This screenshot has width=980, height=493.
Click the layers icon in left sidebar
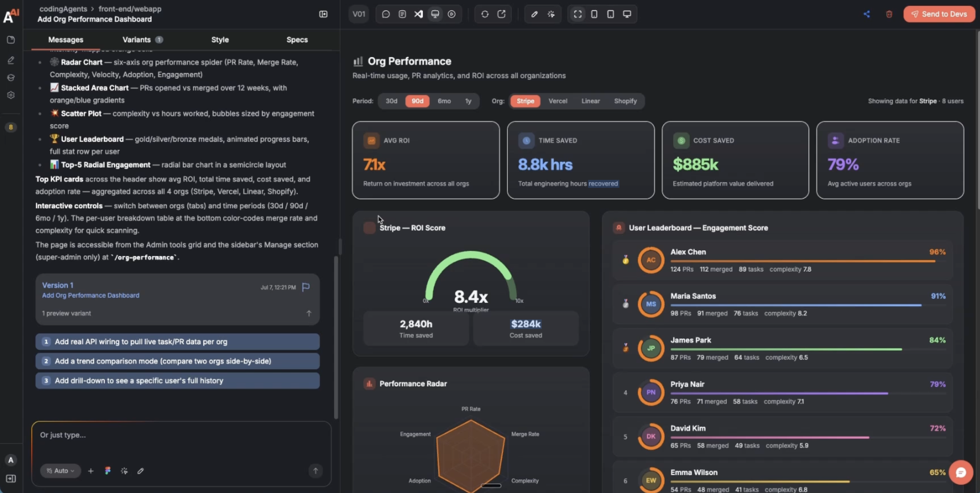[x=11, y=78]
